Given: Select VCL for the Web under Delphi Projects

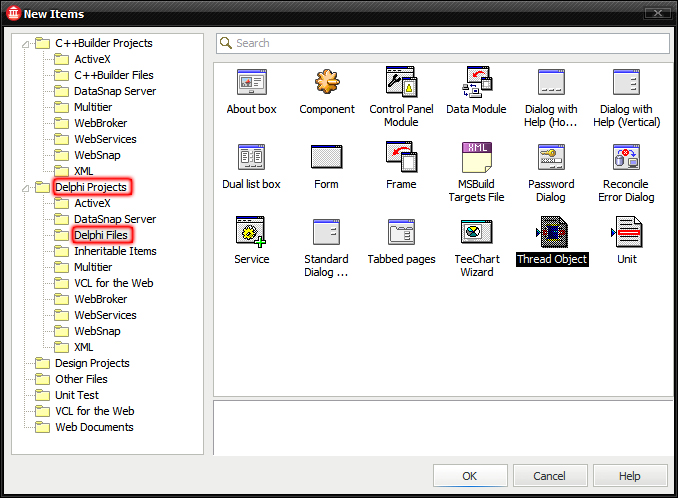Looking at the screenshot, I should click(x=114, y=283).
